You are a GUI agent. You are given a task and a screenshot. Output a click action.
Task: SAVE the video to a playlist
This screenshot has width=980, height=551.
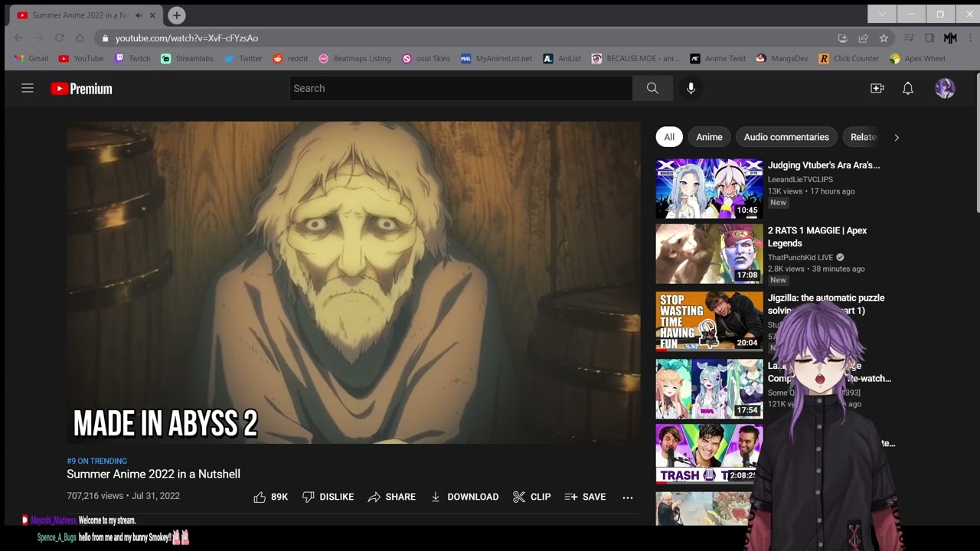click(x=585, y=497)
